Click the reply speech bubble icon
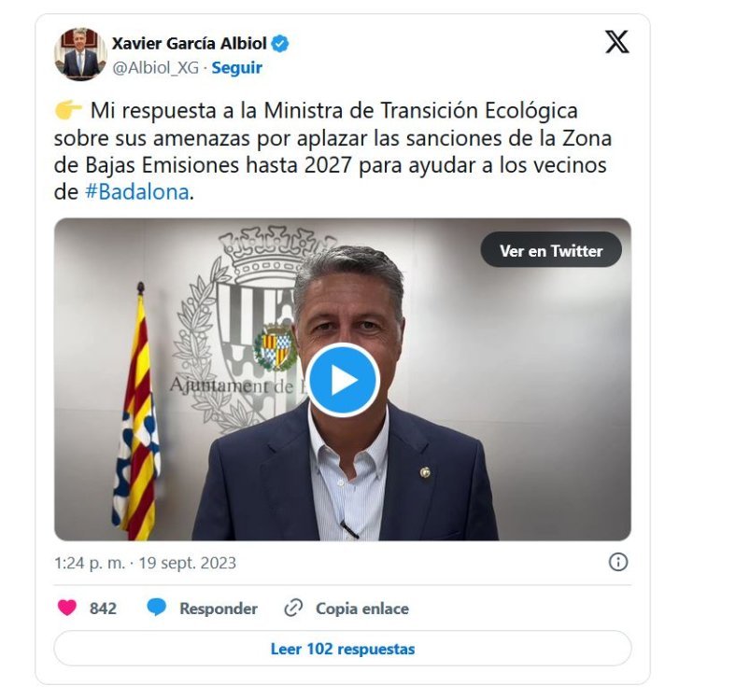 click(x=156, y=608)
